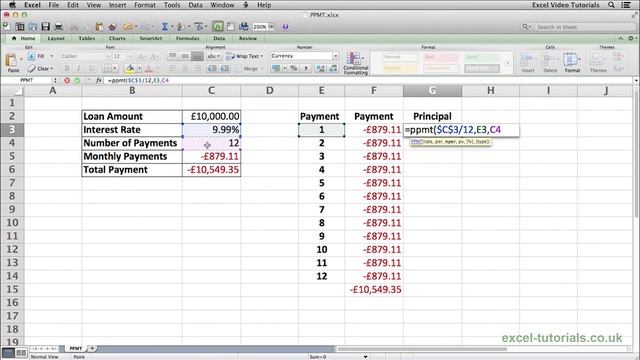This screenshot has width=640, height=360.
Task: Click the Open file toolbar icon
Action: tap(33, 27)
